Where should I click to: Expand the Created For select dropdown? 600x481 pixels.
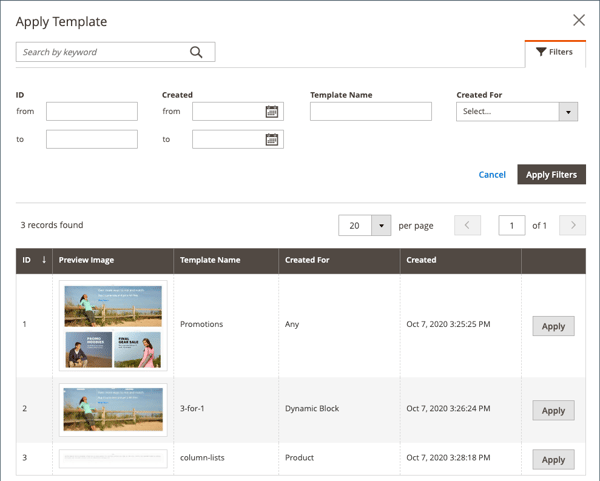coord(569,112)
